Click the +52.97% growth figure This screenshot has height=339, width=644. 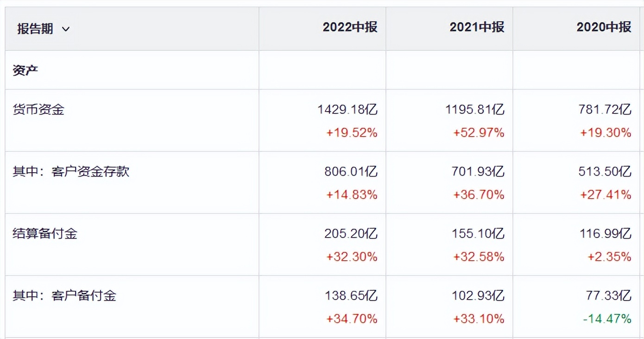479,133
